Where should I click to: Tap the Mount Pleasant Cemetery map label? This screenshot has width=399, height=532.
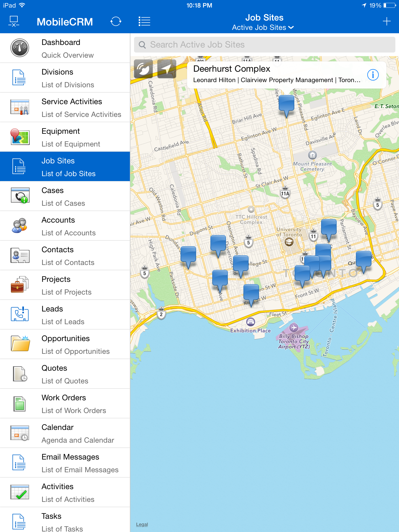point(312,167)
